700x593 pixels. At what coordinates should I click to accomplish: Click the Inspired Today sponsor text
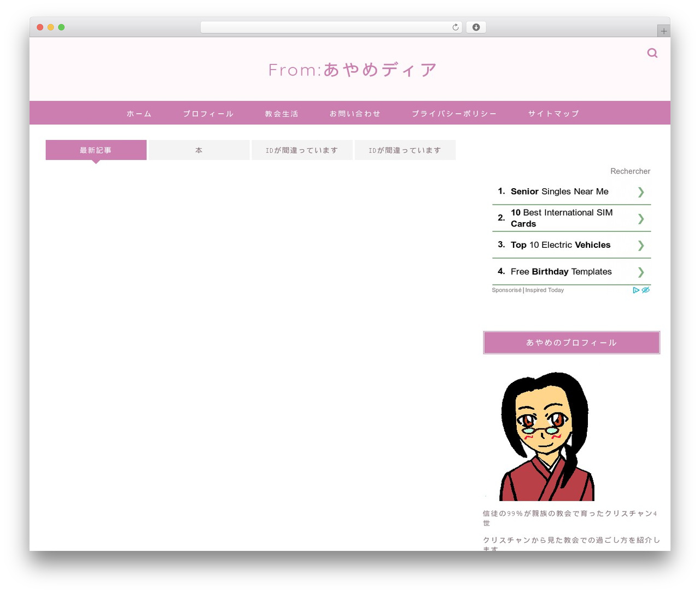coord(545,290)
